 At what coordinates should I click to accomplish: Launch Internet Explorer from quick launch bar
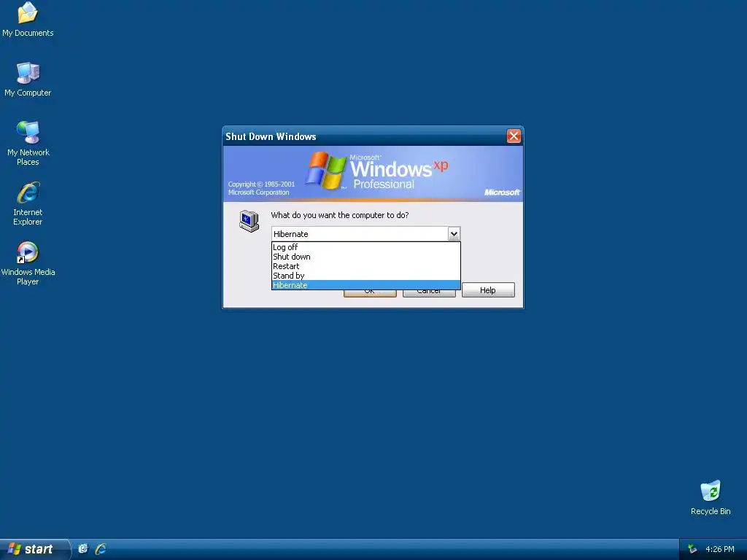pos(101,548)
